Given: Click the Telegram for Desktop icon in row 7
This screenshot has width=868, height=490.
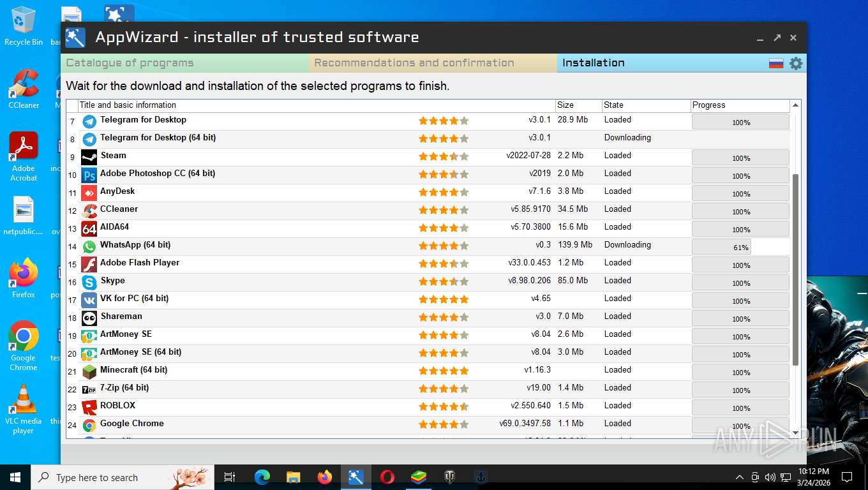Looking at the screenshot, I should [x=89, y=121].
